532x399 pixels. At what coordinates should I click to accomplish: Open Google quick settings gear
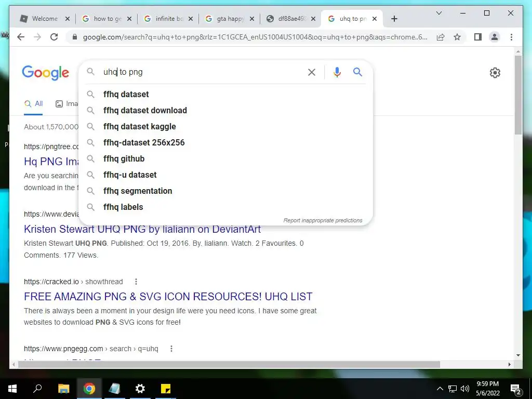coord(495,73)
